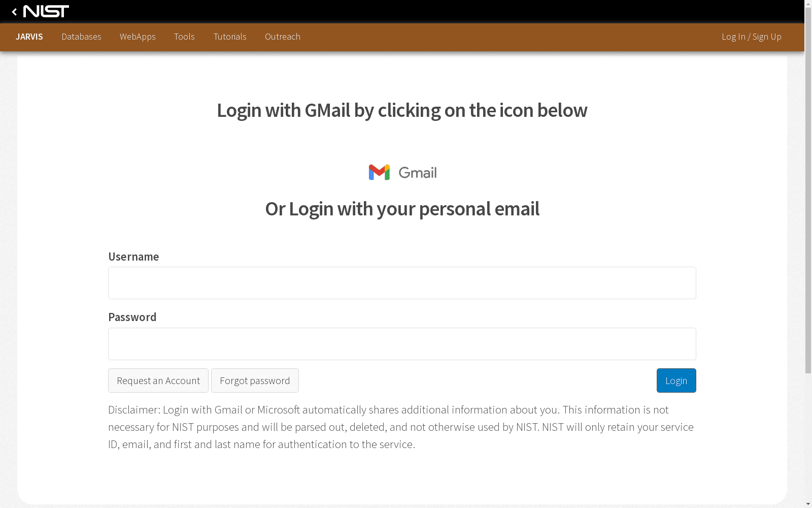Open the Outreach menu
The image size is (812, 508).
point(283,37)
